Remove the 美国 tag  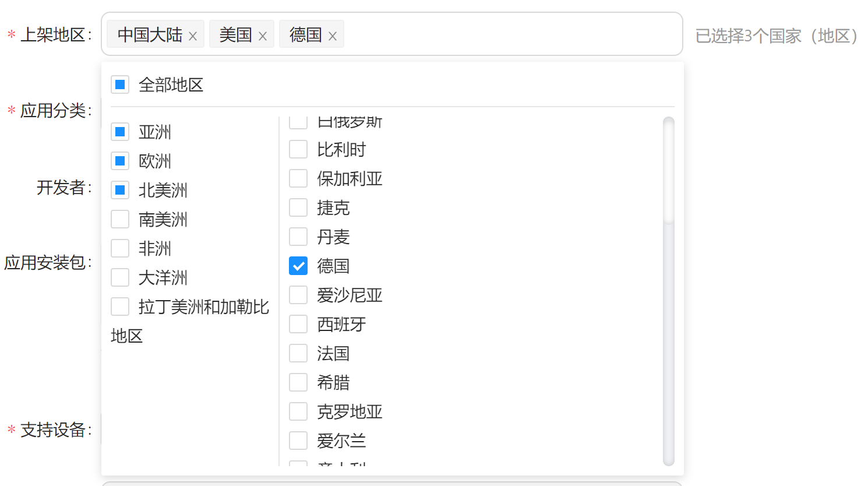point(263,36)
